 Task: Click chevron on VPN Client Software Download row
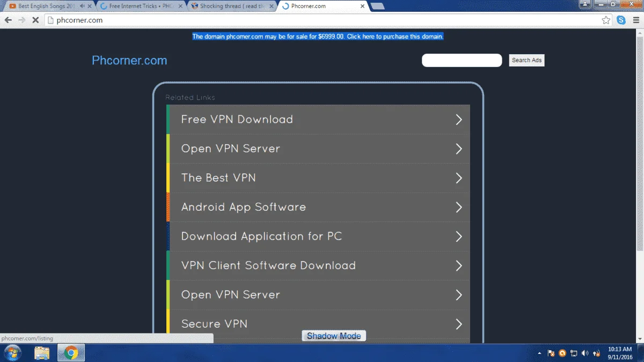tap(459, 265)
